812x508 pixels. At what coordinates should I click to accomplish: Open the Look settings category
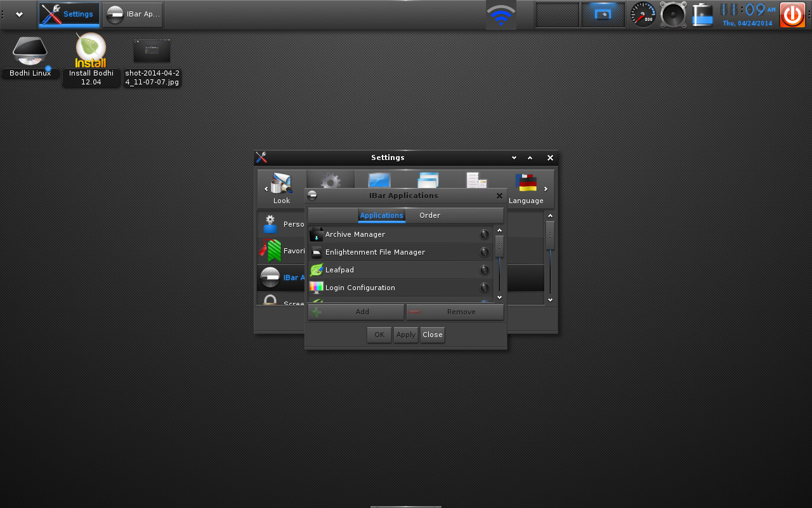point(282,189)
